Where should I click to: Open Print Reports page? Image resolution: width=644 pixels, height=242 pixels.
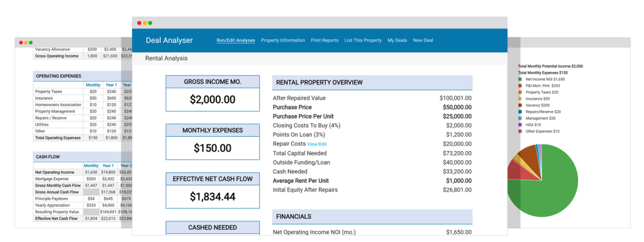325,40
